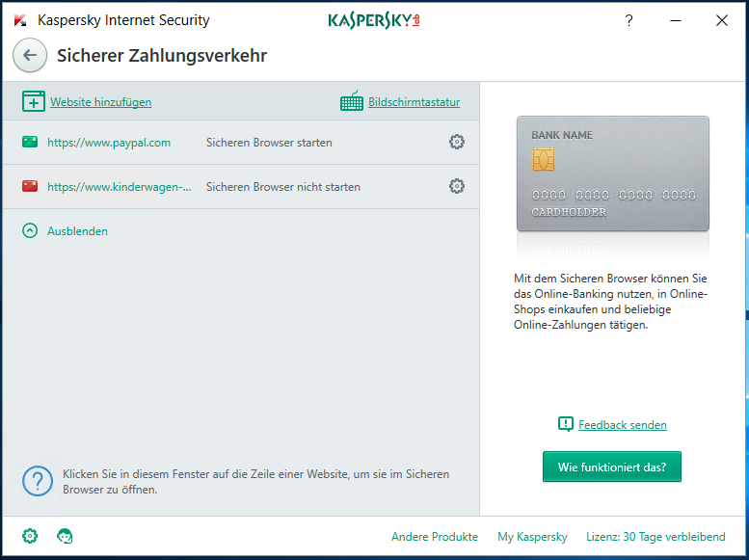Click the red card icon for kinderwagen site
This screenshot has width=749, height=560.
click(x=30, y=186)
